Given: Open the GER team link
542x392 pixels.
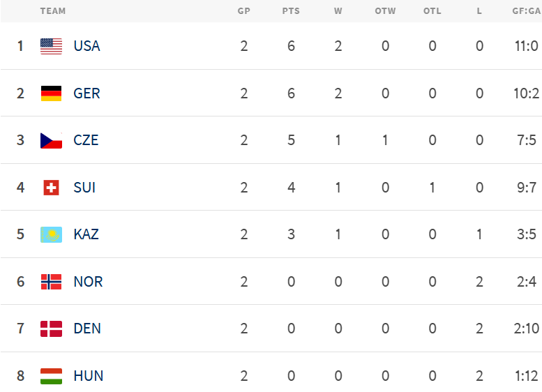Looking at the screenshot, I should [86, 93].
